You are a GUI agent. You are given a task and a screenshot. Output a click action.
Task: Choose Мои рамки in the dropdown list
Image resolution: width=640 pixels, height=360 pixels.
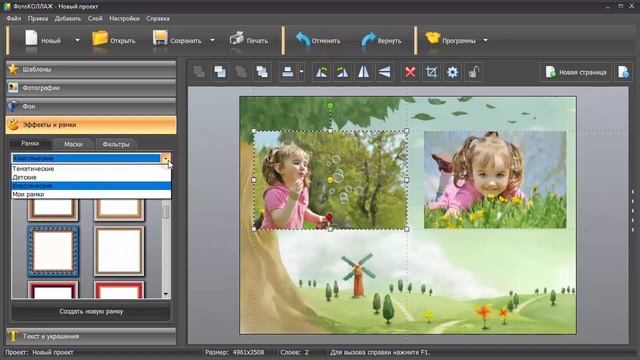(x=91, y=194)
